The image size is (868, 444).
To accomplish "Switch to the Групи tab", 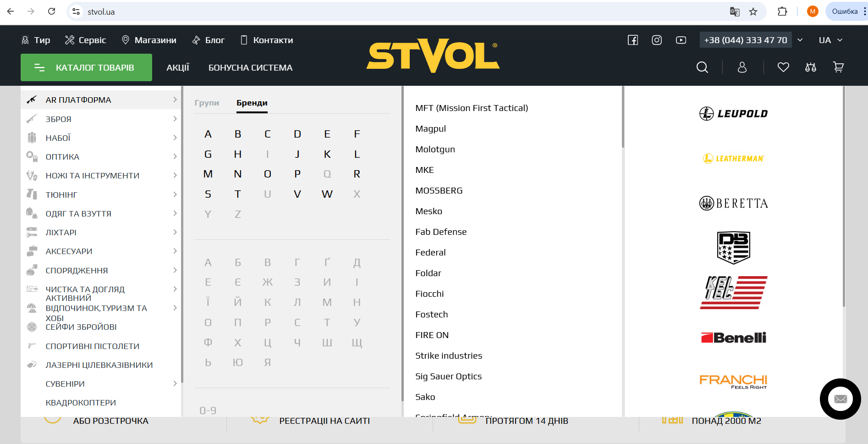I will coord(207,103).
